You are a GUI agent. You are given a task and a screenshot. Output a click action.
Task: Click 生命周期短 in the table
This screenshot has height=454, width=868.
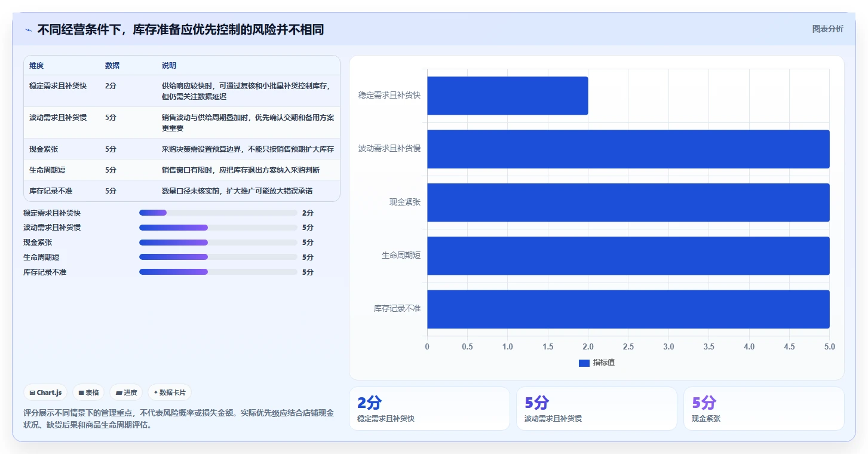click(x=47, y=170)
